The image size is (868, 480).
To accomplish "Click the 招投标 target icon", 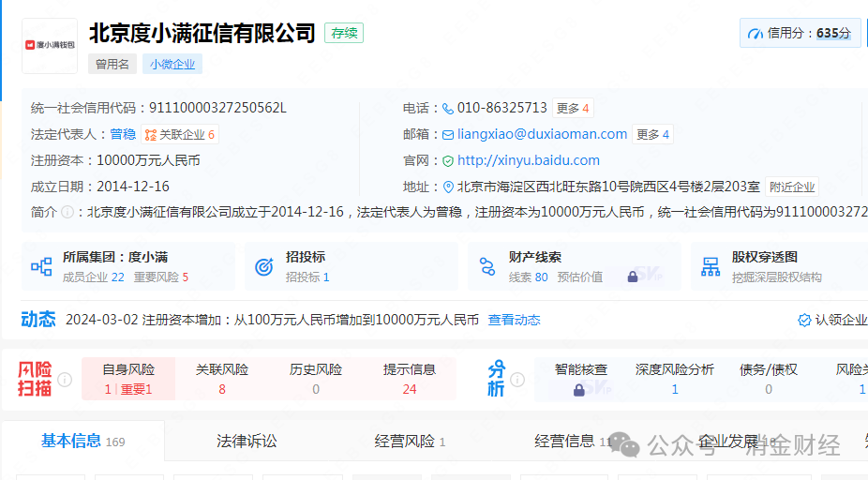I will (264, 267).
